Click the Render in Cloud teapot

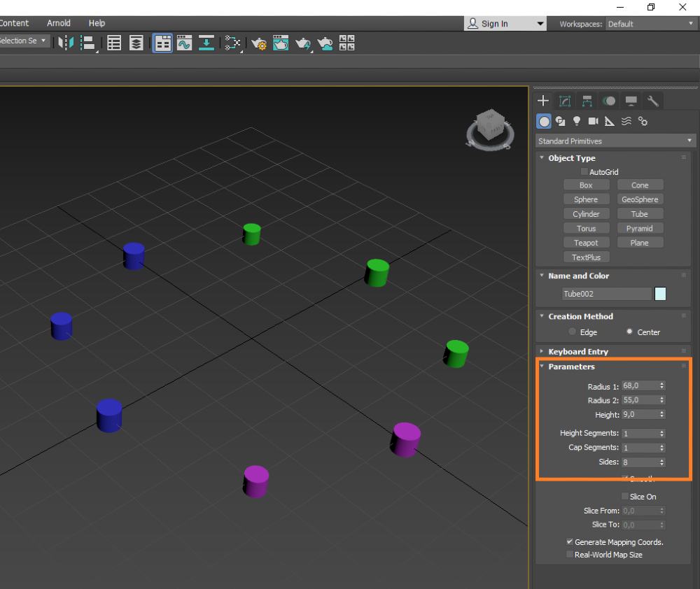pyautogui.click(x=325, y=43)
